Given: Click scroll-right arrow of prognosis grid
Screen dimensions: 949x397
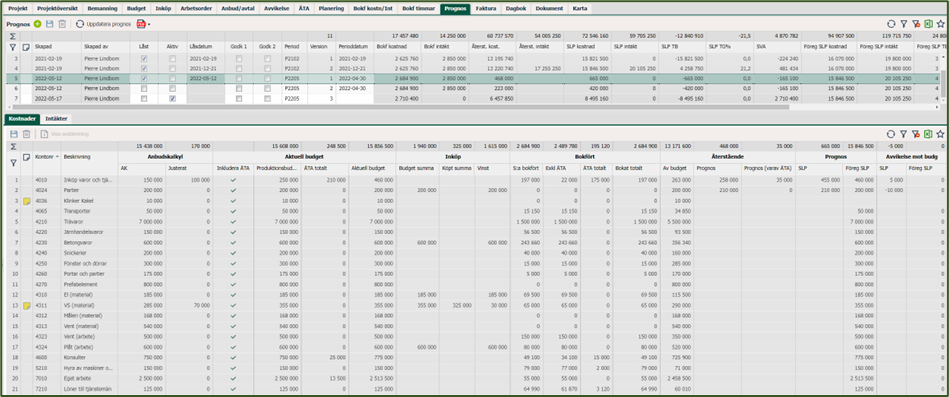Looking at the screenshot, I should tap(936, 107).
